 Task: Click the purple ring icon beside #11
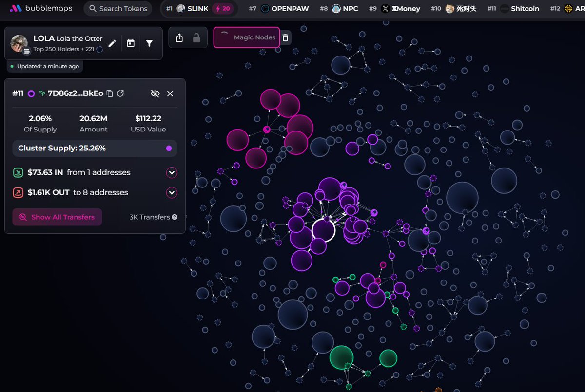tap(31, 93)
